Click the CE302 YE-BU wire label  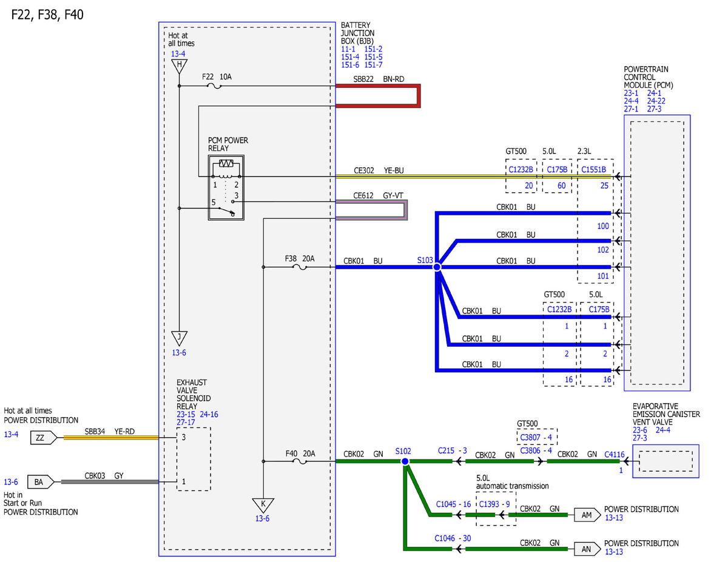tap(379, 171)
